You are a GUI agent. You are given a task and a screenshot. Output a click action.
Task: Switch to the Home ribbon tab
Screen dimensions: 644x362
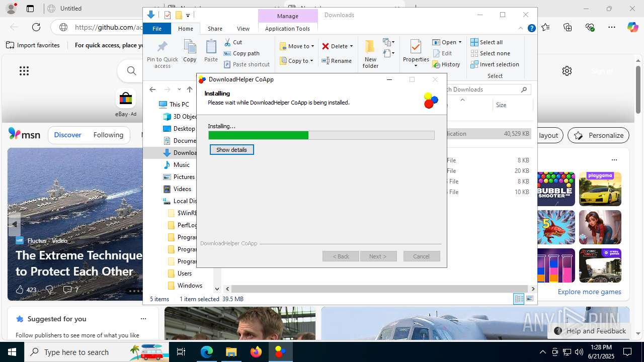click(x=186, y=29)
